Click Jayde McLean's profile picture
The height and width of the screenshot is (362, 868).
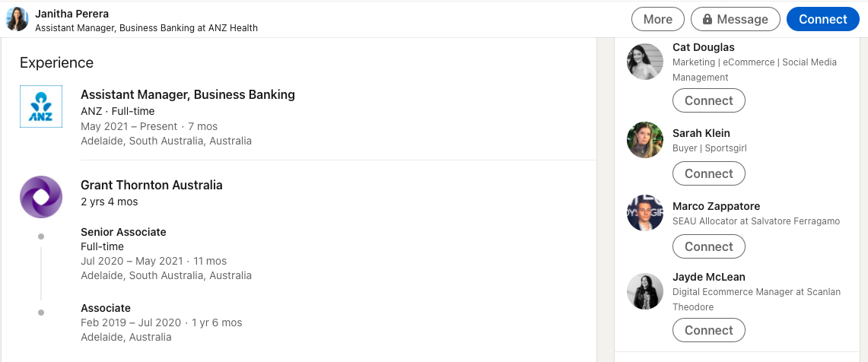[645, 291]
